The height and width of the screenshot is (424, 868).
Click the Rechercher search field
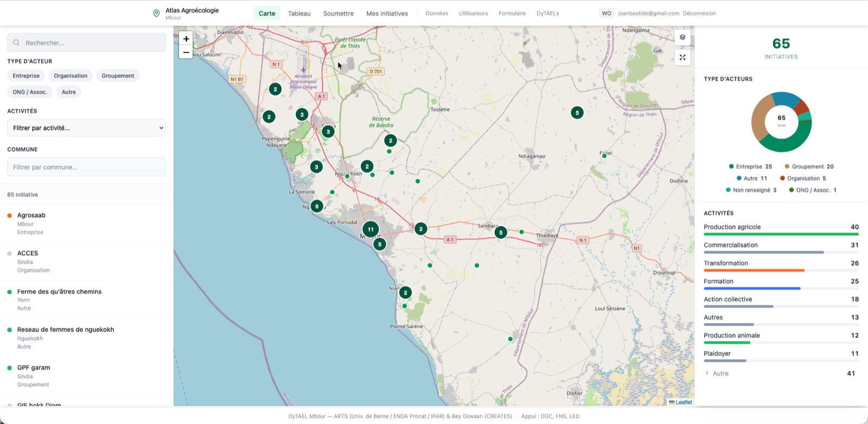pyautogui.click(x=86, y=42)
